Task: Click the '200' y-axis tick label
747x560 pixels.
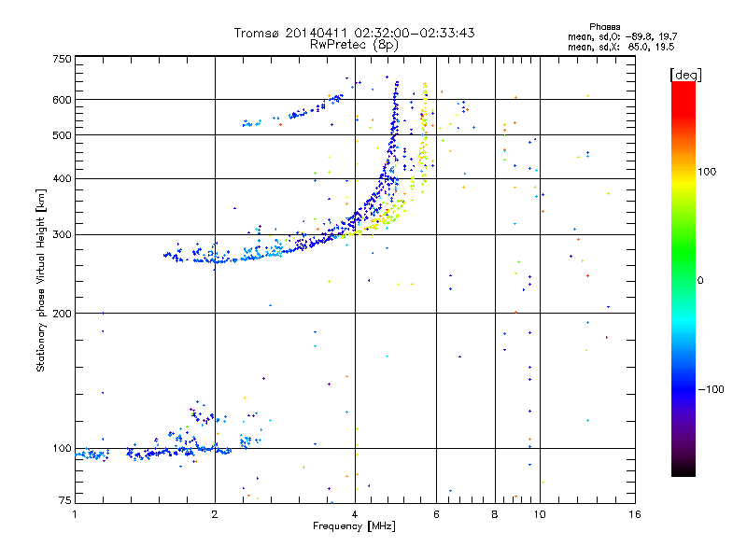Action: 62,314
